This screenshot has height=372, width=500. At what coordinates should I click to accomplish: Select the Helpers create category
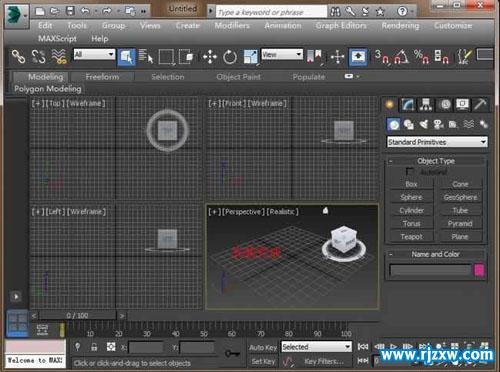453,125
